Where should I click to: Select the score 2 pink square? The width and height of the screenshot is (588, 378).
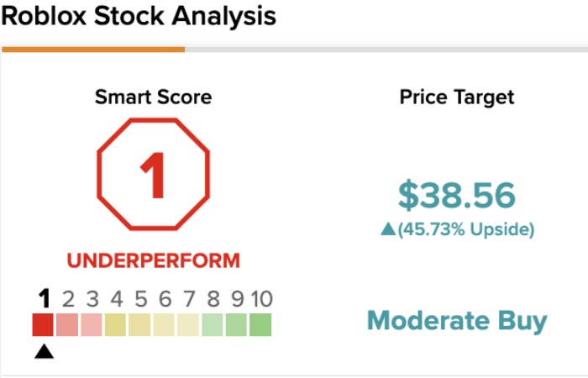tap(67, 325)
